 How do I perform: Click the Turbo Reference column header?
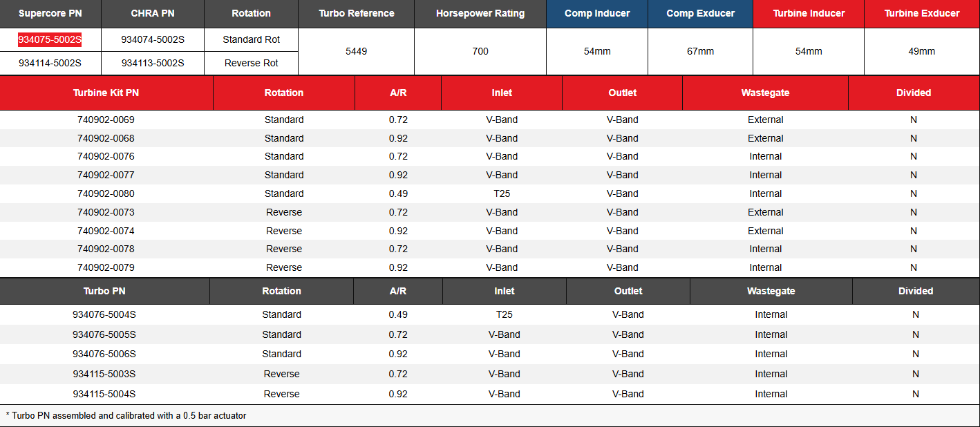(x=356, y=13)
